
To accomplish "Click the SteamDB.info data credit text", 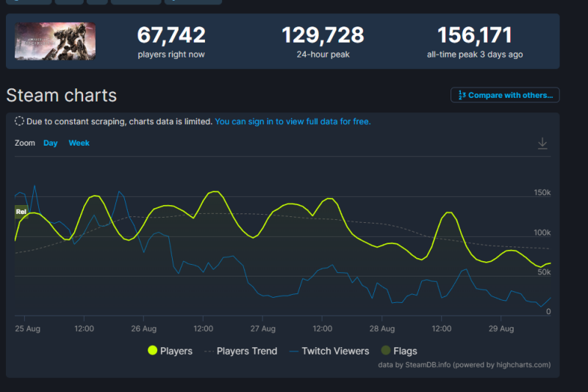I will (465, 365).
